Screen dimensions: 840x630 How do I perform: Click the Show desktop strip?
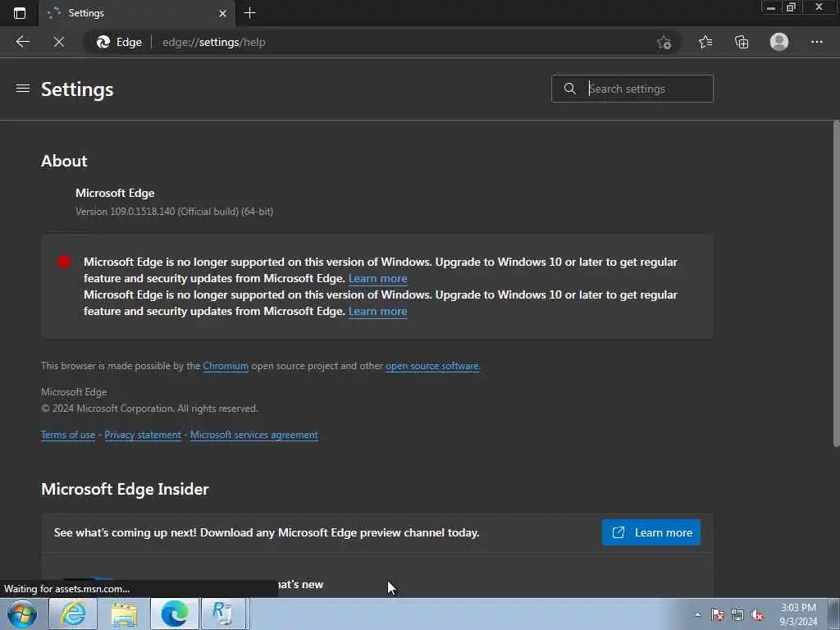(834, 614)
